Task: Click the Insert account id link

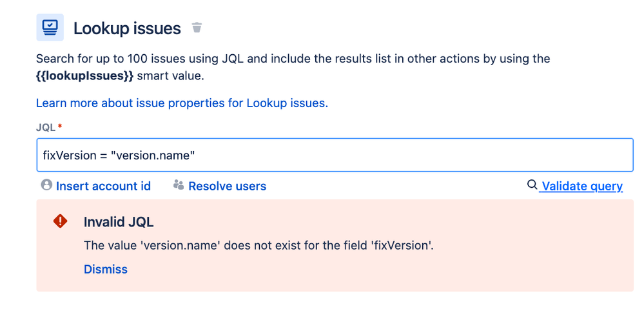Action: pyautogui.click(x=103, y=186)
